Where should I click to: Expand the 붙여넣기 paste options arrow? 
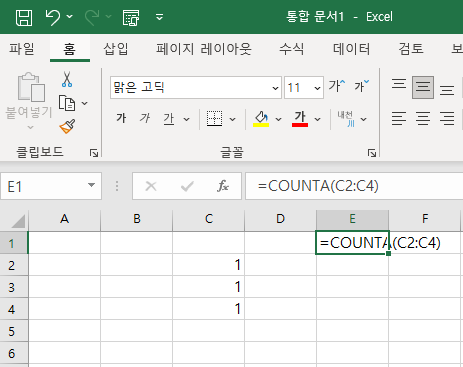pos(30,127)
